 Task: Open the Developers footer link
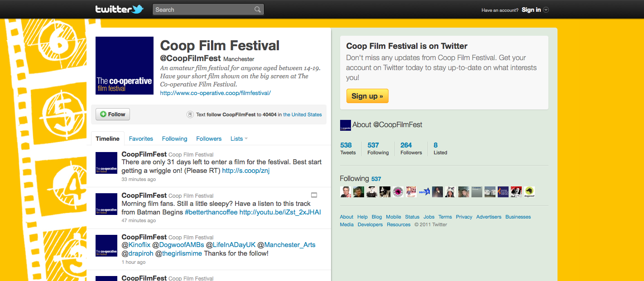click(x=370, y=225)
